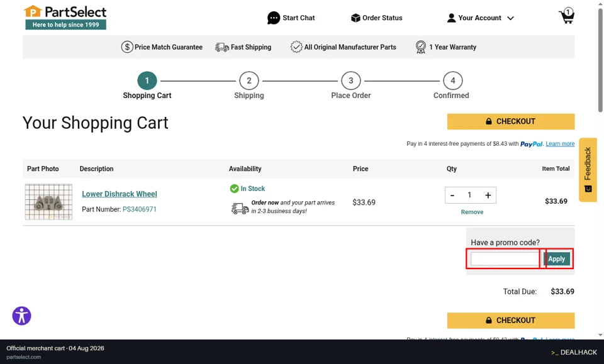604x364 pixels.
Task: Click the 1 Year Warranty text
Action: [x=452, y=47]
